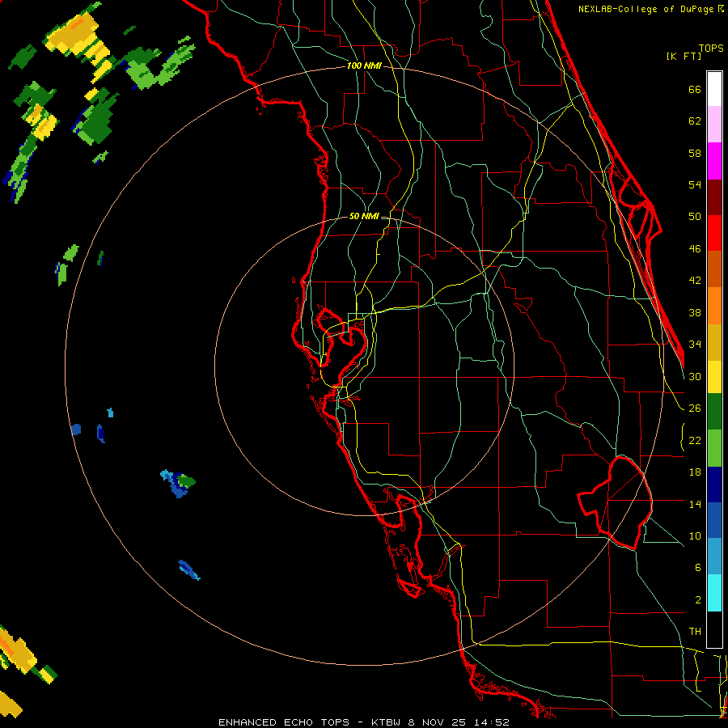The height and width of the screenshot is (728, 728).
Task: Click the navy blue legend swatch
Action: click(714, 485)
